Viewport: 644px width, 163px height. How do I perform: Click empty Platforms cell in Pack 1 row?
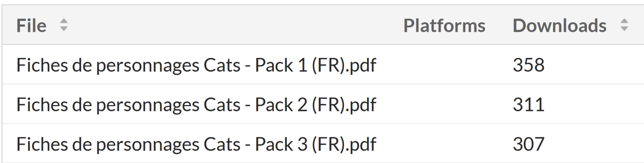pyautogui.click(x=444, y=65)
